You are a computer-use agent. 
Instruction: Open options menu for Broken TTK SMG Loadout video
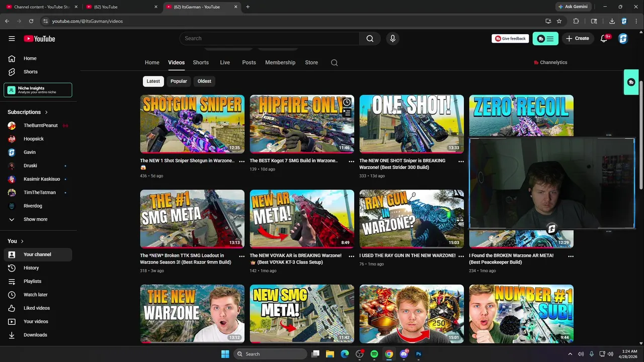[x=242, y=256]
